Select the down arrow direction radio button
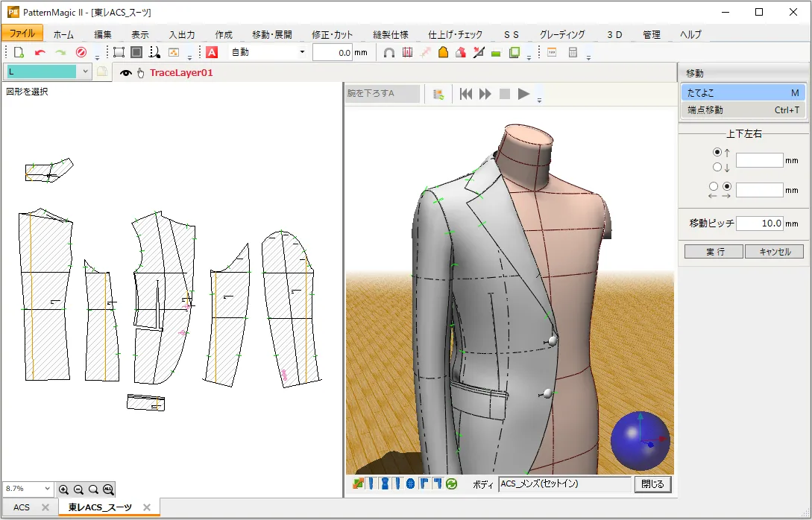Screen dimensions: 812x520 point(717,168)
